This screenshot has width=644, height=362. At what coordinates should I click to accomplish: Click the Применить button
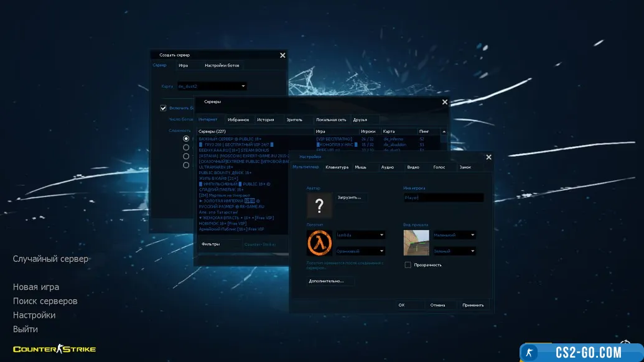473,305
